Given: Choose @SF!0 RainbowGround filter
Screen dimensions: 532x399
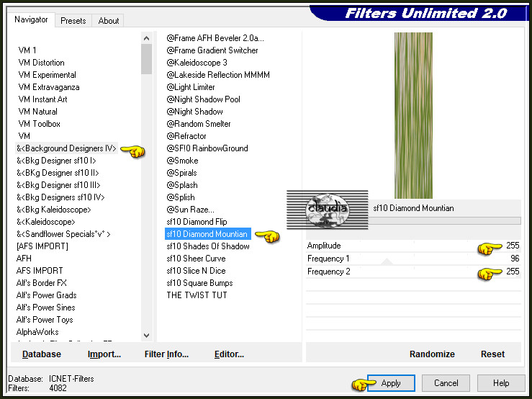Looking at the screenshot, I should (207, 148).
